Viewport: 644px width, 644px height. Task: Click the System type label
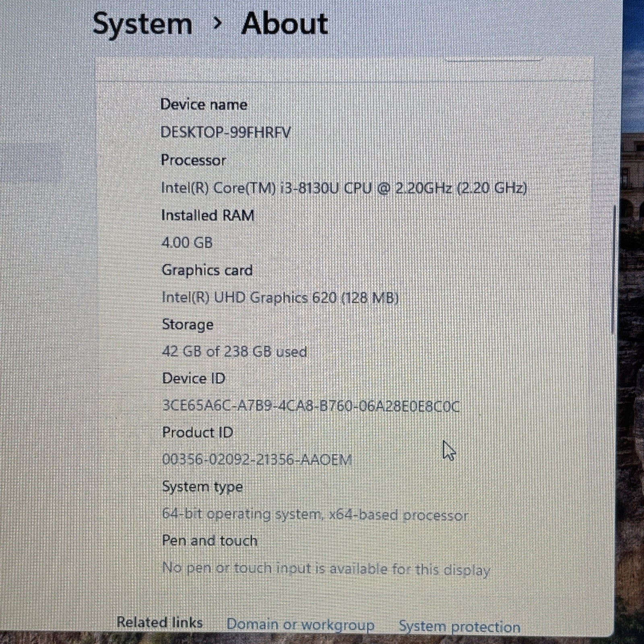tap(202, 487)
